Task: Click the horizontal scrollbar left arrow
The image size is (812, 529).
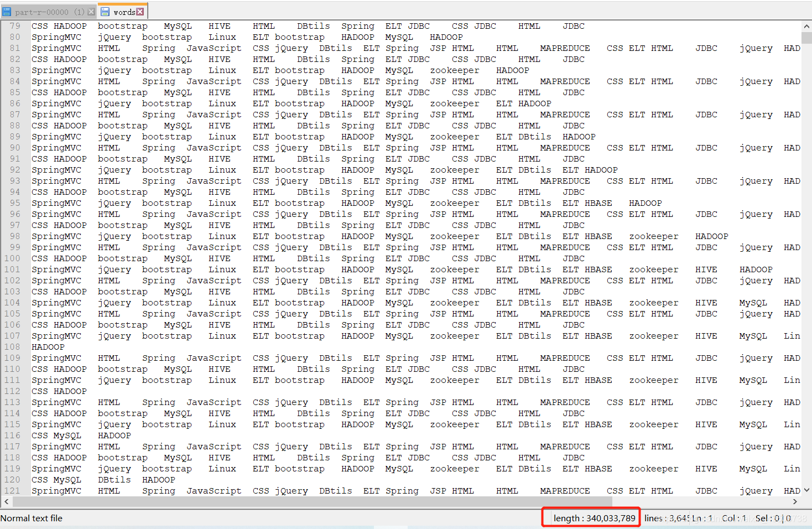Action: point(6,501)
